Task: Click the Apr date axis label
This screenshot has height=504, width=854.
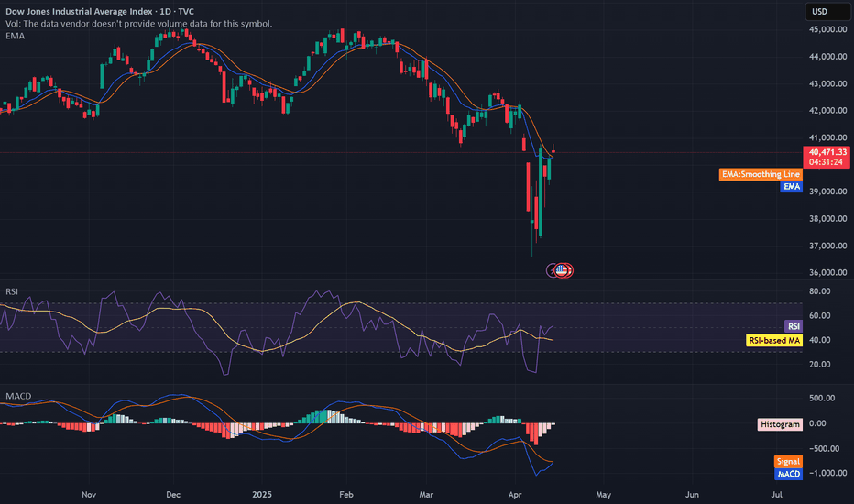Action: point(515,495)
